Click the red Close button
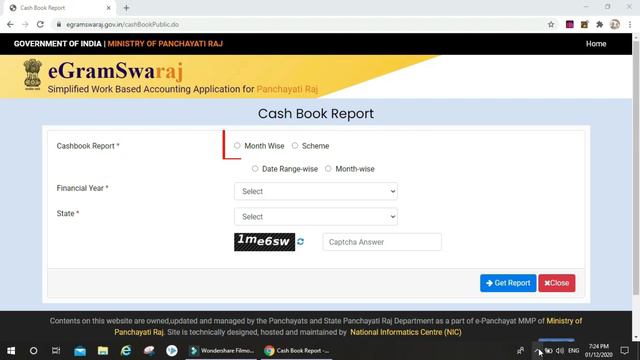 click(x=557, y=283)
